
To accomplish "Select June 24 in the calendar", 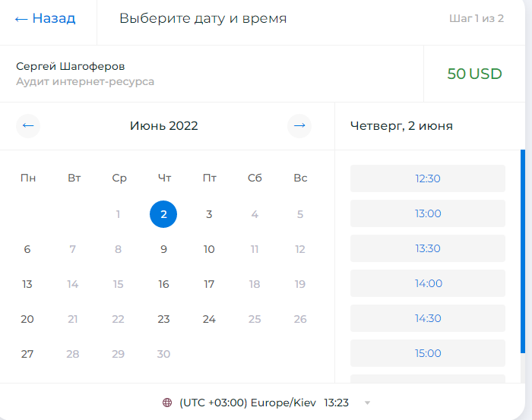I will tap(209, 319).
